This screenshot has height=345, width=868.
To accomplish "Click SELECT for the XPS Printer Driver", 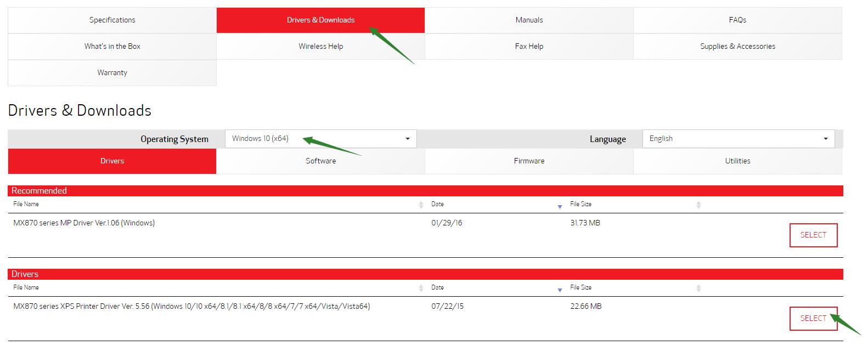I will (x=813, y=319).
